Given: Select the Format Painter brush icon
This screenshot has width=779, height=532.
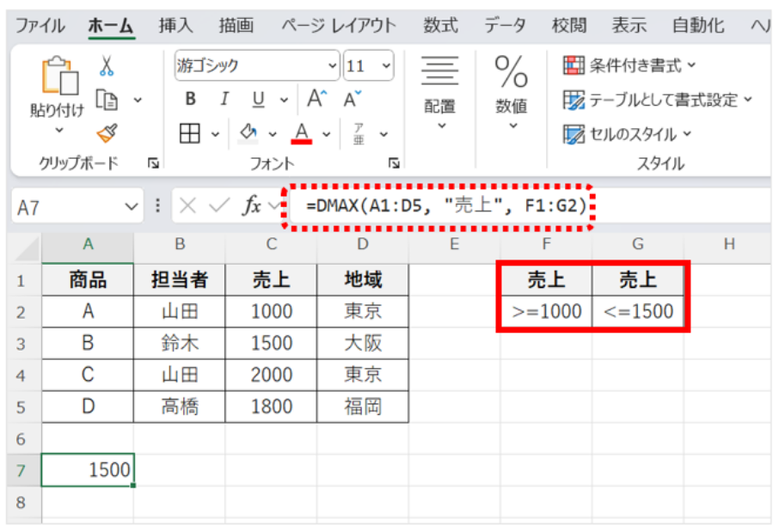Looking at the screenshot, I should pos(107,132).
